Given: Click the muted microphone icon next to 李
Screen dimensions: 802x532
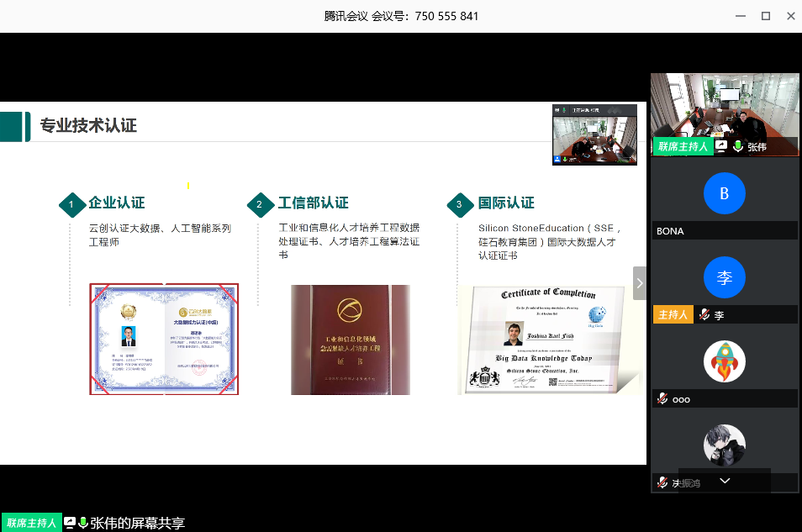Looking at the screenshot, I should (x=704, y=315).
